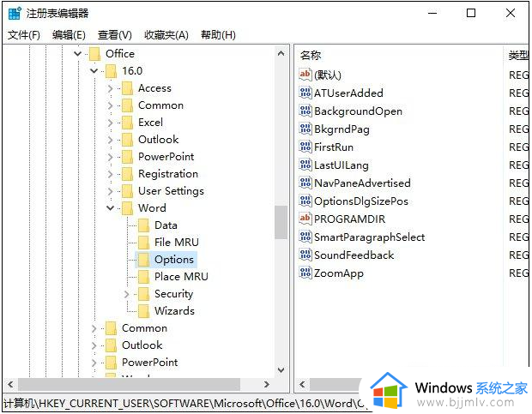Image resolution: width=532 pixels, height=414 pixels.
Task: Click the SmartParagraphSelect value icon
Action: [x=305, y=237]
